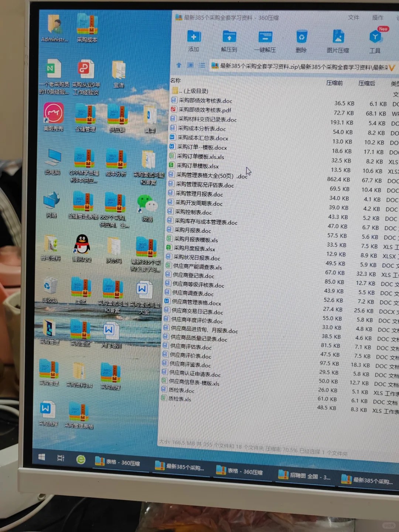Select file 质检表.xls
The height and width of the screenshot is (532, 399).
[x=176, y=399]
